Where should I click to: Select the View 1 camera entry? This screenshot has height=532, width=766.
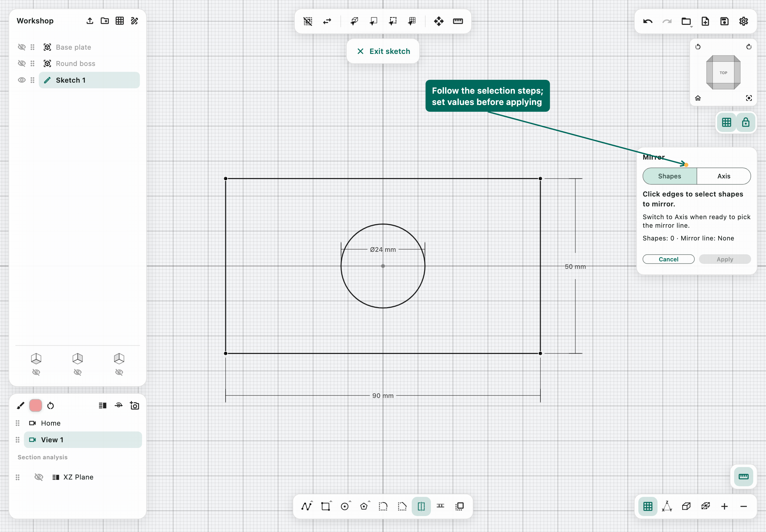tap(83, 440)
